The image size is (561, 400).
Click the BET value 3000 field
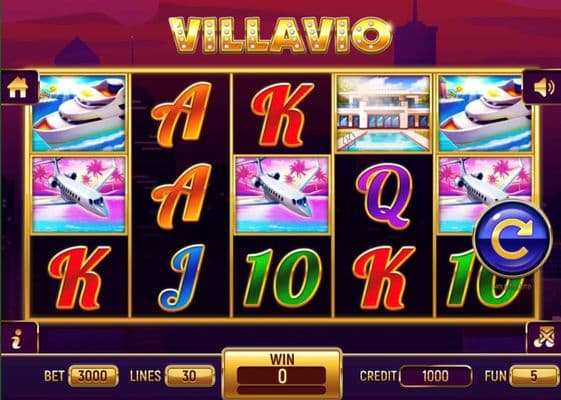(x=93, y=376)
